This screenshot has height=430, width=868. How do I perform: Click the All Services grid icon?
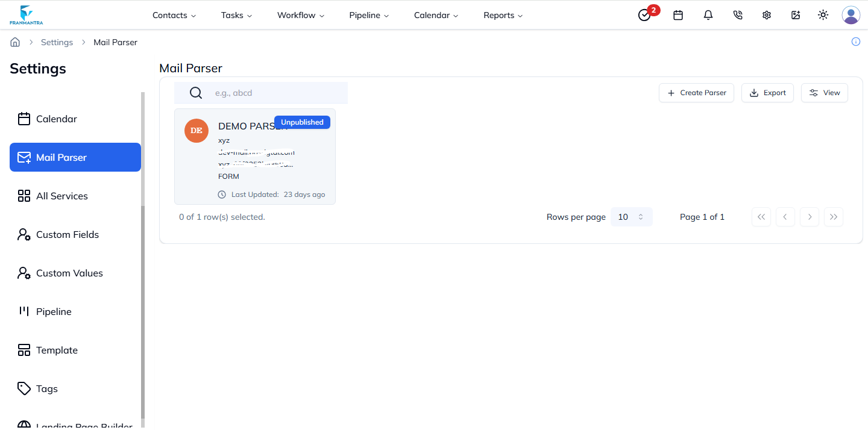(x=24, y=196)
